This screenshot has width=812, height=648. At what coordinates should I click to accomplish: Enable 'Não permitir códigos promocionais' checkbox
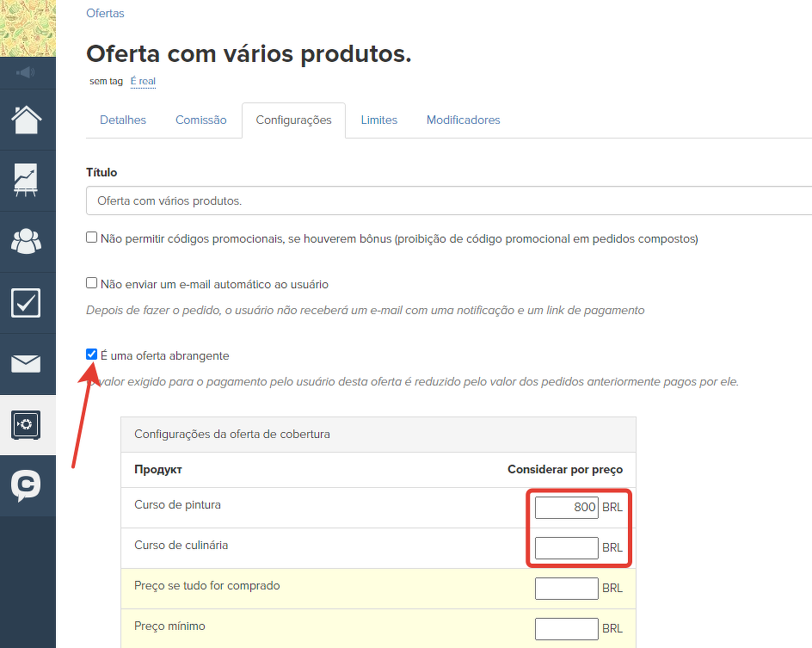click(x=92, y=238)
